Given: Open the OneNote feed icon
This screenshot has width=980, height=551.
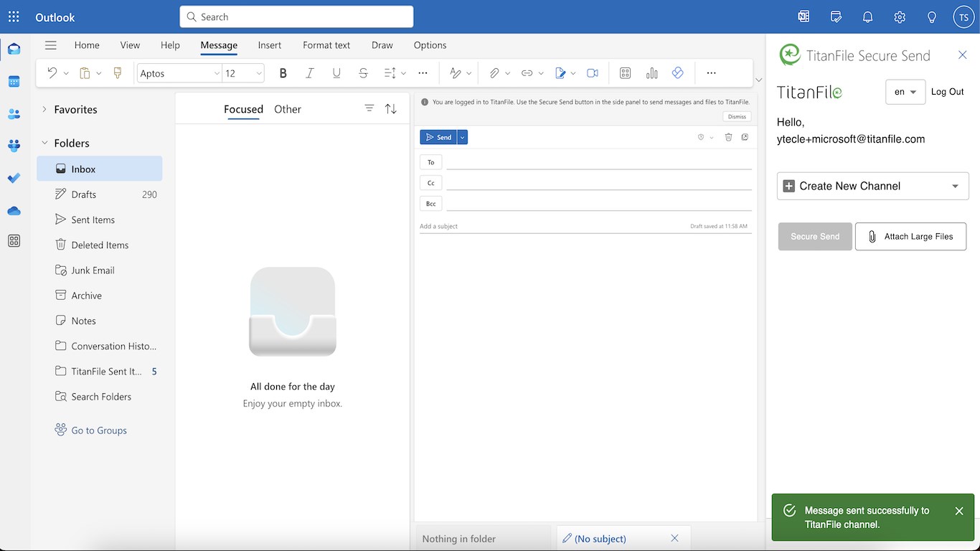Looking at the screenshot, I should [804, 17].
